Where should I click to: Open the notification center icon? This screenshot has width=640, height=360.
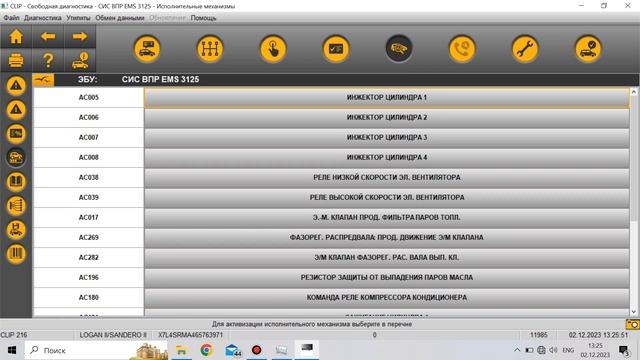click(624, 350)
